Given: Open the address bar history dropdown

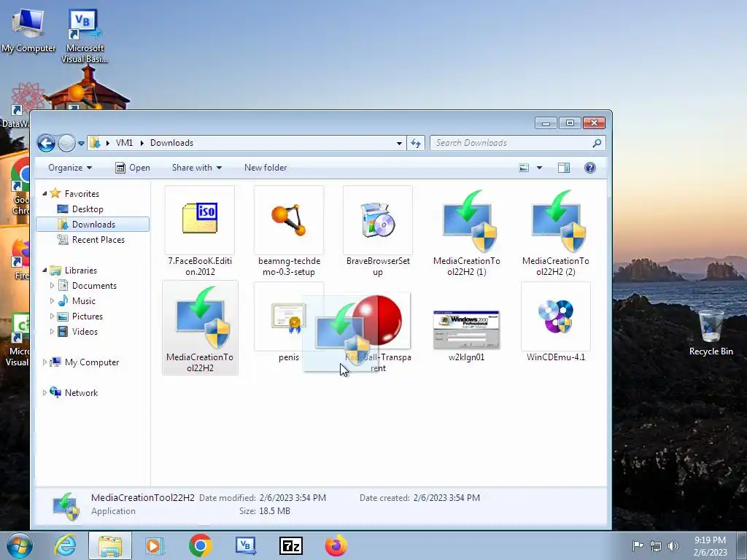Looking at the screenshot, I should 399,144.
